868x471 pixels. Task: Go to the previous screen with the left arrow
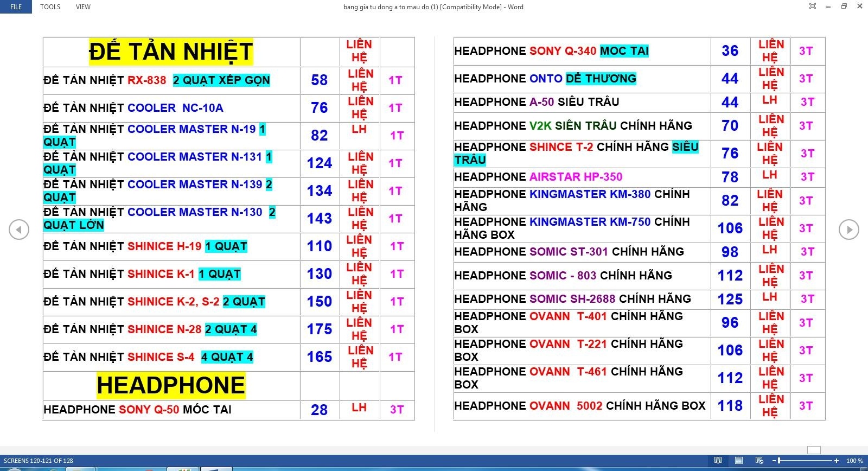[19, 230]
